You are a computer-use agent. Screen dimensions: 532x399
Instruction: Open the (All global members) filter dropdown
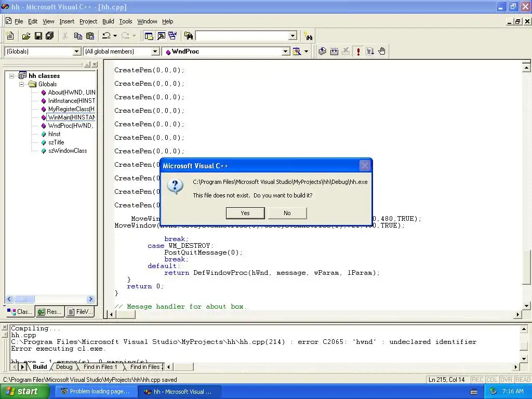tap(155, 51)
